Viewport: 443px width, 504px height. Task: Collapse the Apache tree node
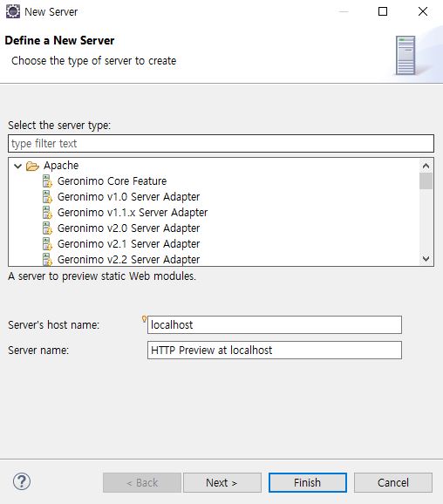pyautogui.click(x=17, y=166)
